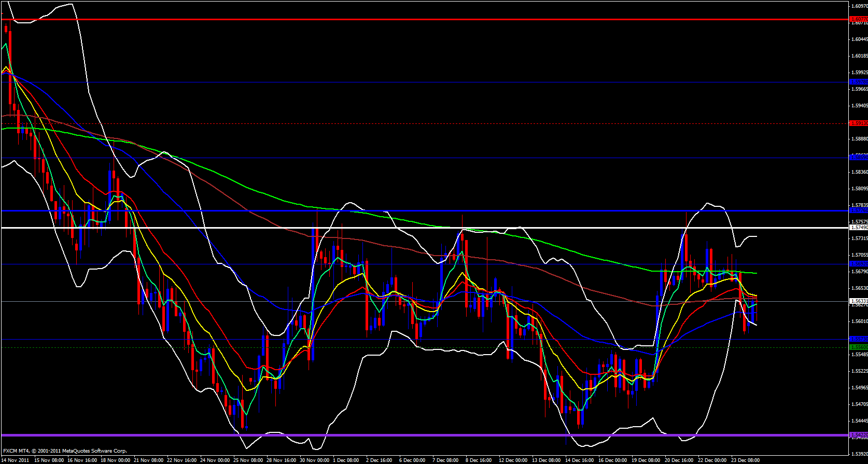This screenshot has width=868, height=464.
Task: Click the 30 Nov 00:00 time label
Action: 315,460
